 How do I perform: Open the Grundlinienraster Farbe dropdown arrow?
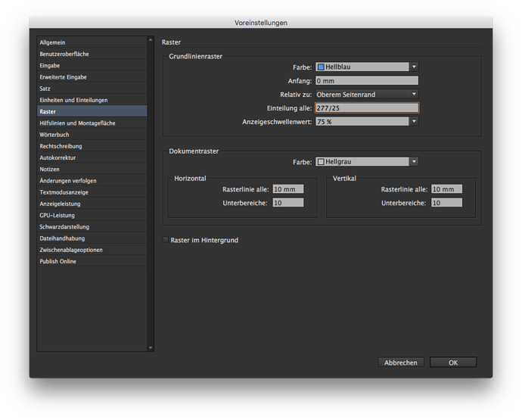[x=414, y=67]
